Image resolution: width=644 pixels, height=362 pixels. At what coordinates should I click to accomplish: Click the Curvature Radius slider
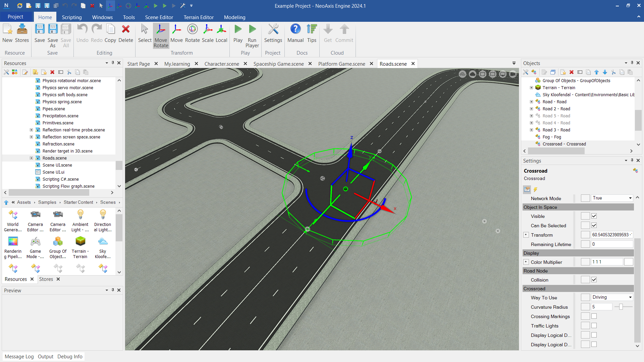click(621, 307)
